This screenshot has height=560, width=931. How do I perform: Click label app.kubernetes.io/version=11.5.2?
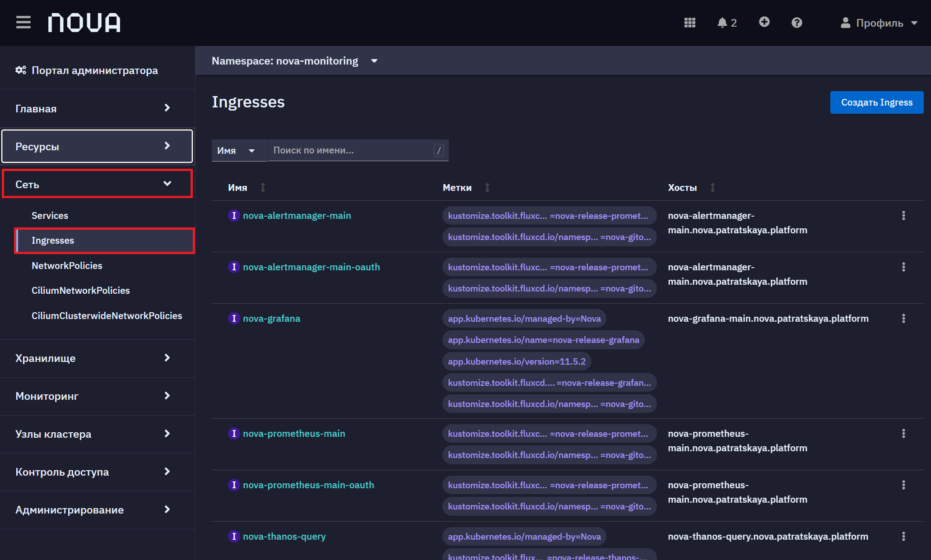point(517,361)
